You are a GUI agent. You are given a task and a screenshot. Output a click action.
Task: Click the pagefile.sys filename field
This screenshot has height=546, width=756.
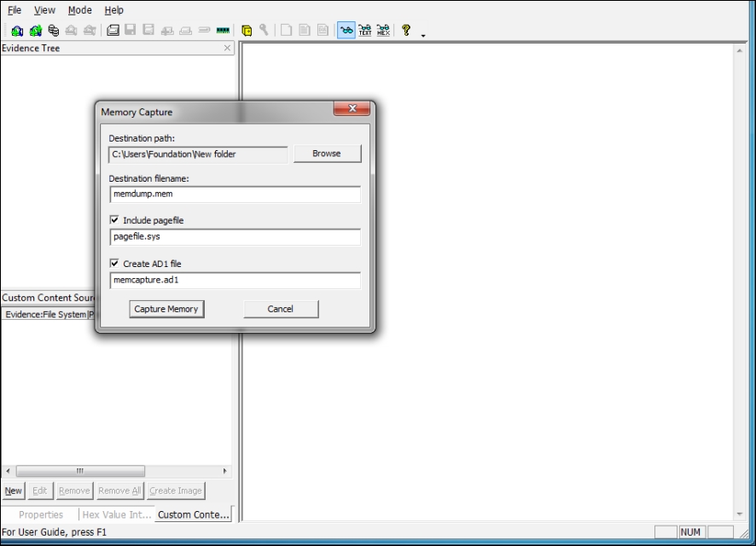[x=235, y=236]
